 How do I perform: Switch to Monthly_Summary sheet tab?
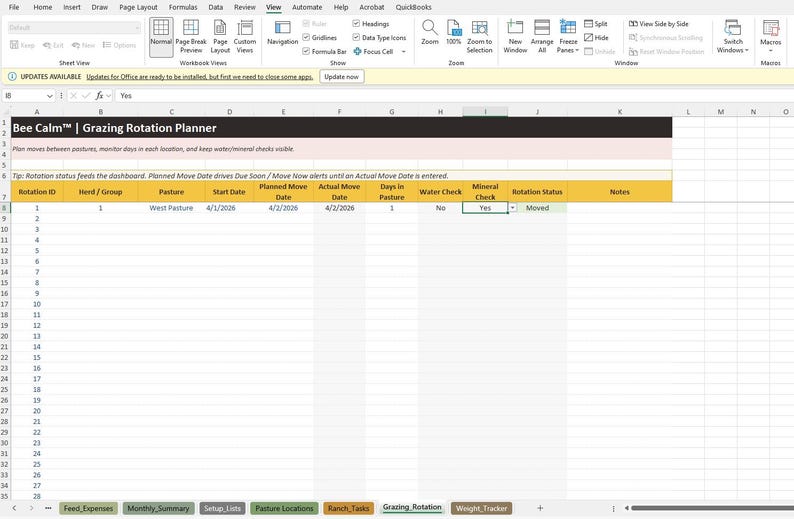pyautogui.click(x=158, y=508)
